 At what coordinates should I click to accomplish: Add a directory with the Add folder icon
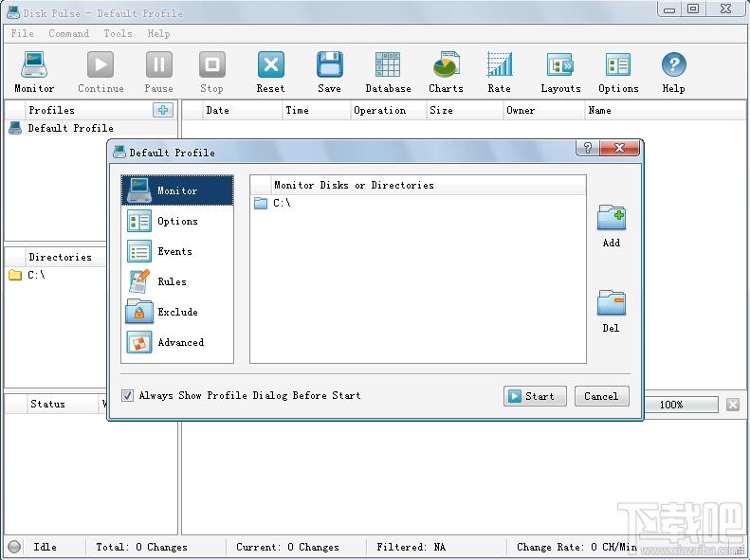click(x=612, y=218)
